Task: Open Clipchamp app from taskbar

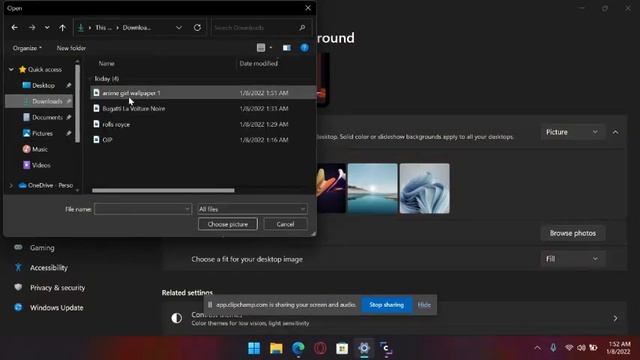Action: (386, 348)
